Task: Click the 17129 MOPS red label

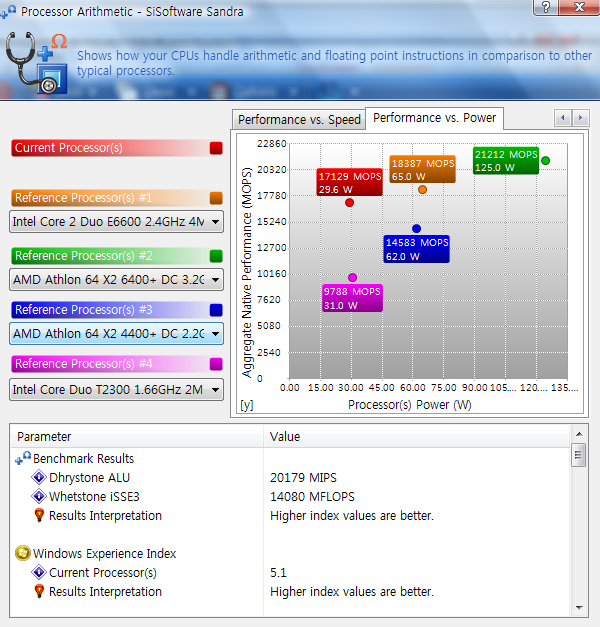Action: [x=350, y=182]
